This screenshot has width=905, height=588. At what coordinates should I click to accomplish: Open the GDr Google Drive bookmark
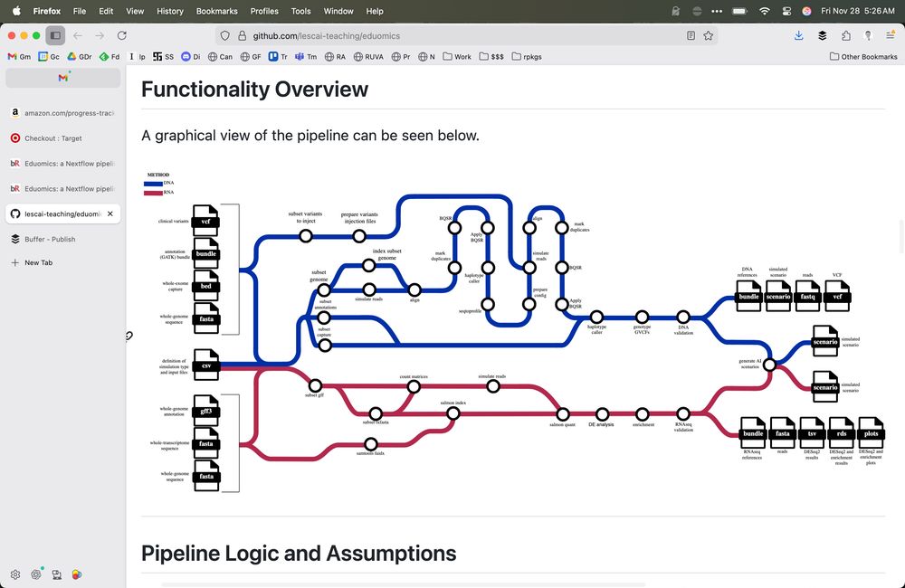click(x=80, y=57)
